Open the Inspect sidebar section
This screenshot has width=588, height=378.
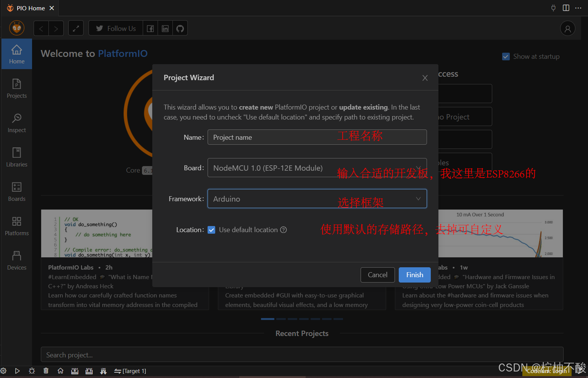[17, 123]
